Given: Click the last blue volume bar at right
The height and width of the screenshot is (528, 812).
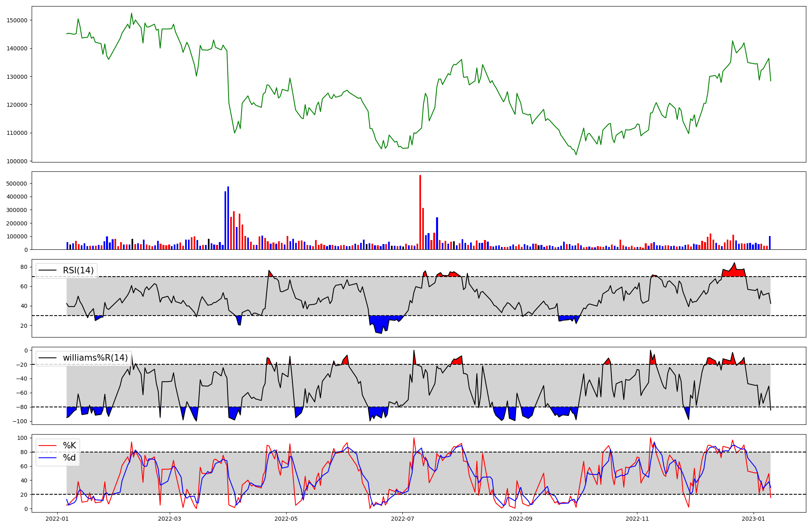Looking at the screenshot, I should coord(769,243).
